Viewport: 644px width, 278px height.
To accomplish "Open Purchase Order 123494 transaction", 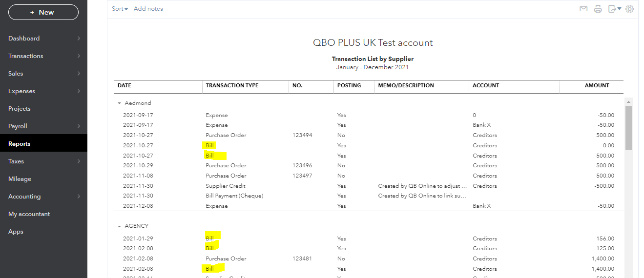I will pyautogui.click(x=226, y=135).
